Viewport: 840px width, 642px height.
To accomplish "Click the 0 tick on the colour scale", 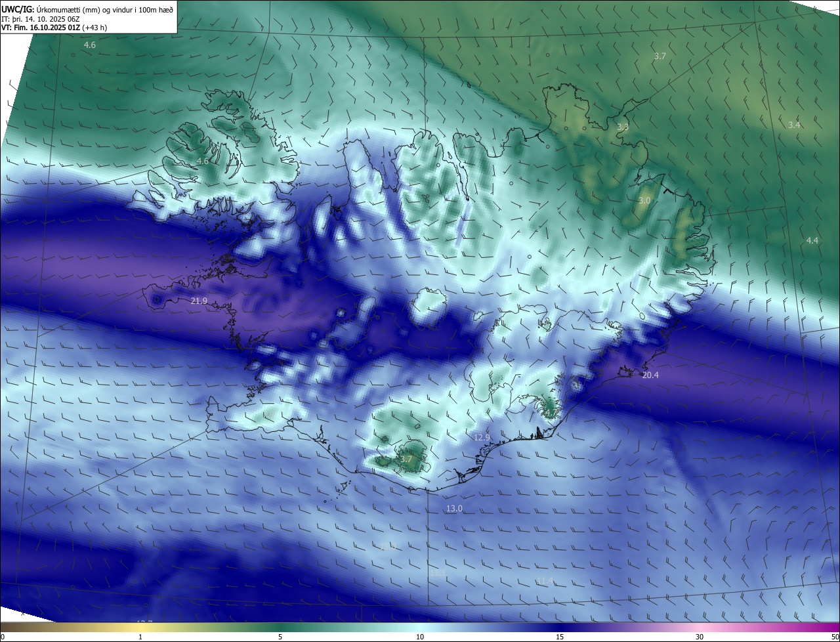I will pyautogui.click(x=3, y=637).
